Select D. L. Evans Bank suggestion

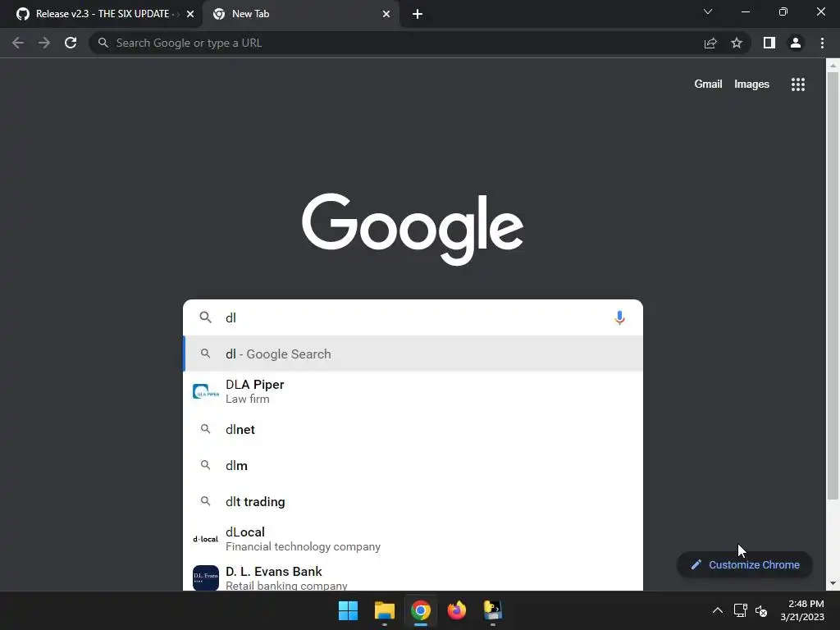[413, 577]
